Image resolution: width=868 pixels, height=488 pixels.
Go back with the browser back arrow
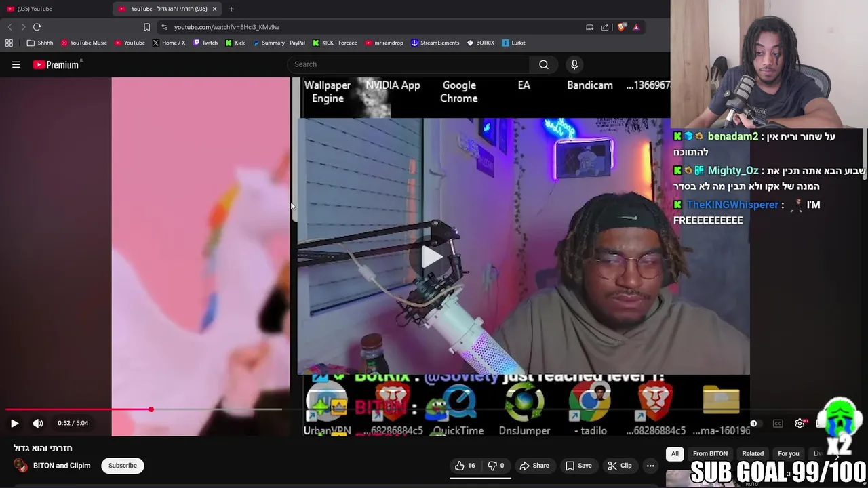click(9, 27)
